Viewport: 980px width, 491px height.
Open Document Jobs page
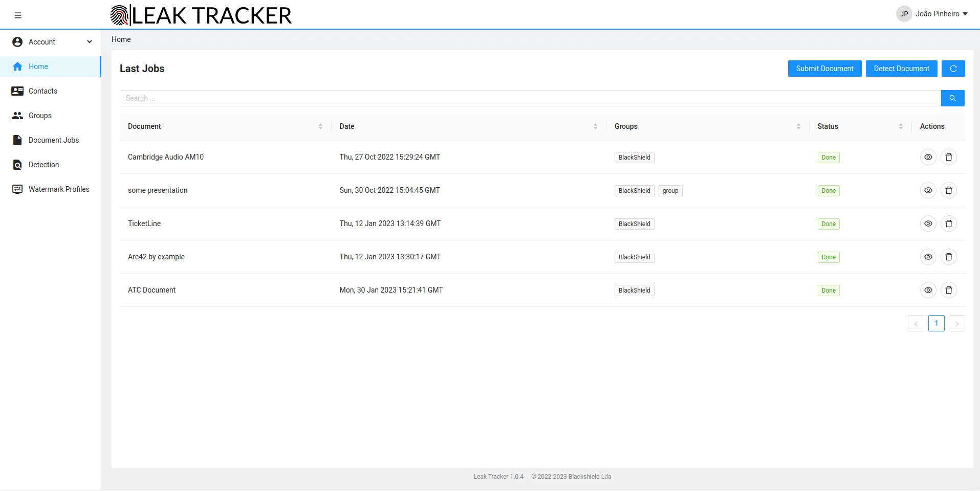[50, 140]
